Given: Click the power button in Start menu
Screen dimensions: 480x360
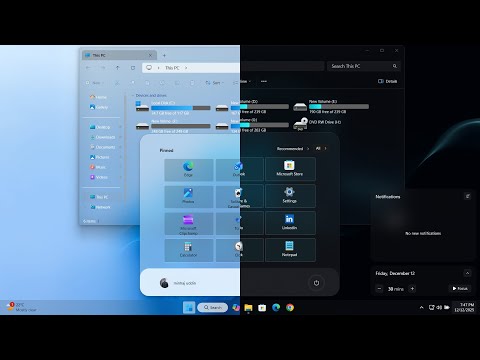Looking at the screenshot, I should [x=316, y=283].
